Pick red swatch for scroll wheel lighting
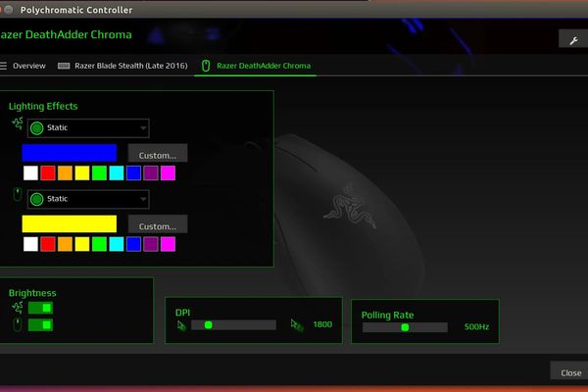588x392 pixels. 48,244
